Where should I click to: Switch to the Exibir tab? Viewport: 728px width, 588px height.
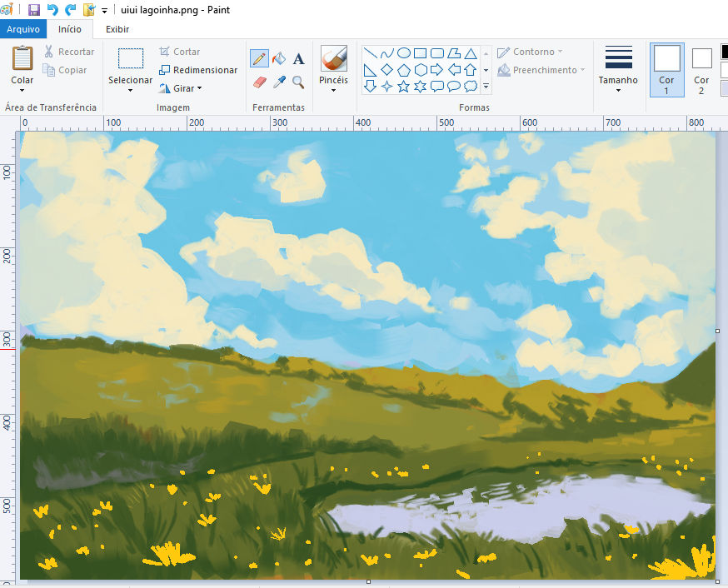(x=117, y=29)
